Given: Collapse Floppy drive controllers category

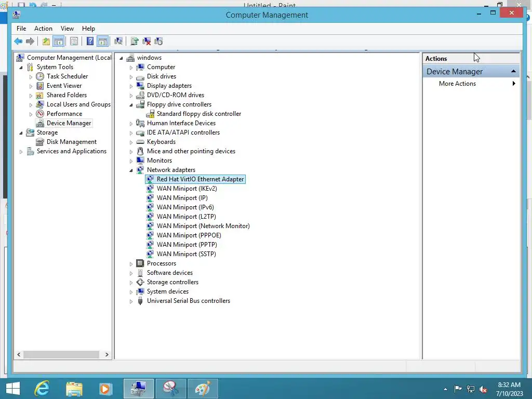Looking at the screenshot, I should click(x=131, y=105).
